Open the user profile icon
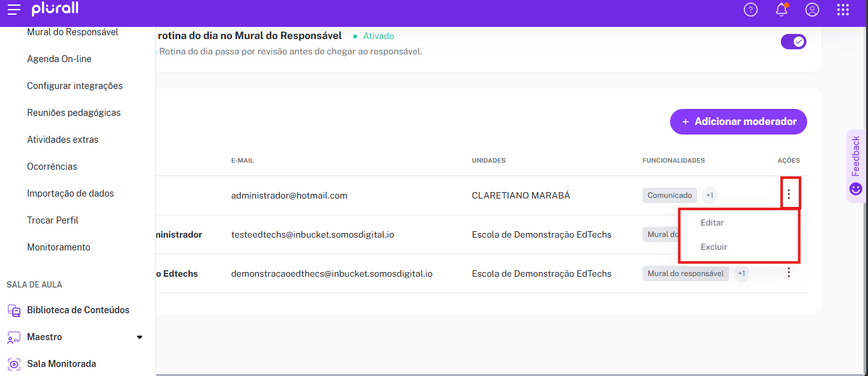 (x=812, y=10)
